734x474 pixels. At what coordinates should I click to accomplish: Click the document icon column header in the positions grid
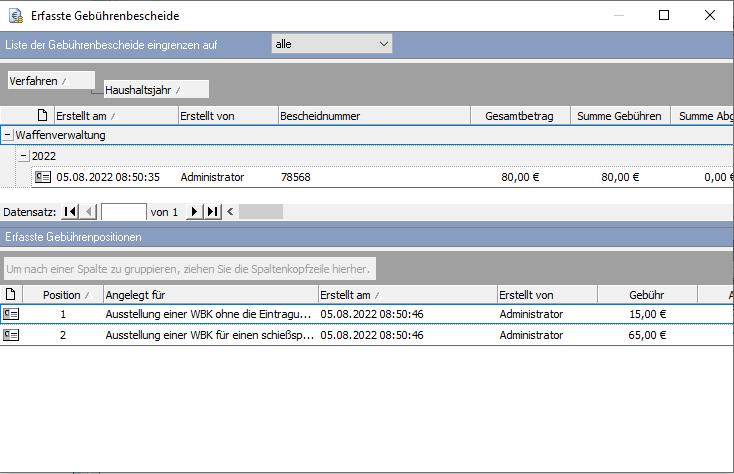tap(11, 294)
